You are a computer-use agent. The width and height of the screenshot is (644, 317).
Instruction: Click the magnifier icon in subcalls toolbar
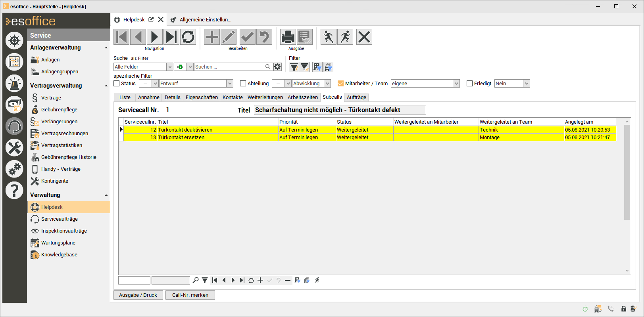coord(196,280)
